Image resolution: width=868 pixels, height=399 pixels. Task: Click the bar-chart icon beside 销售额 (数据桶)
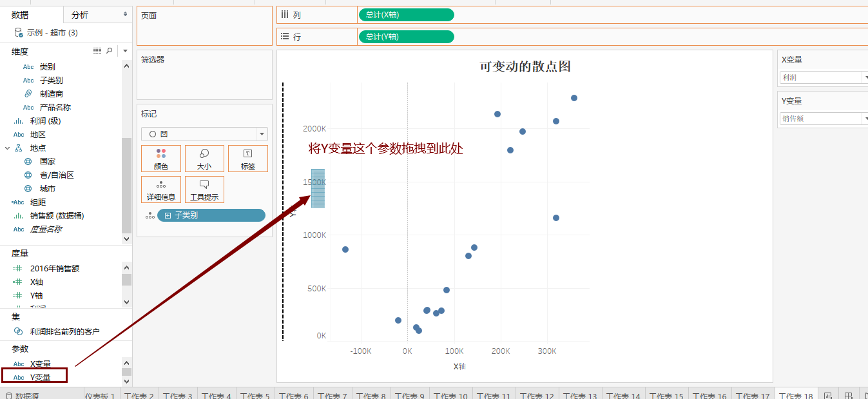[19, 216]
